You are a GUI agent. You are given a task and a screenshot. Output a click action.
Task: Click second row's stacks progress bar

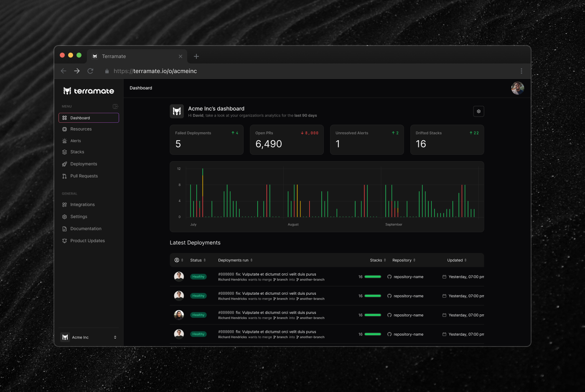[x=373, y=296]
